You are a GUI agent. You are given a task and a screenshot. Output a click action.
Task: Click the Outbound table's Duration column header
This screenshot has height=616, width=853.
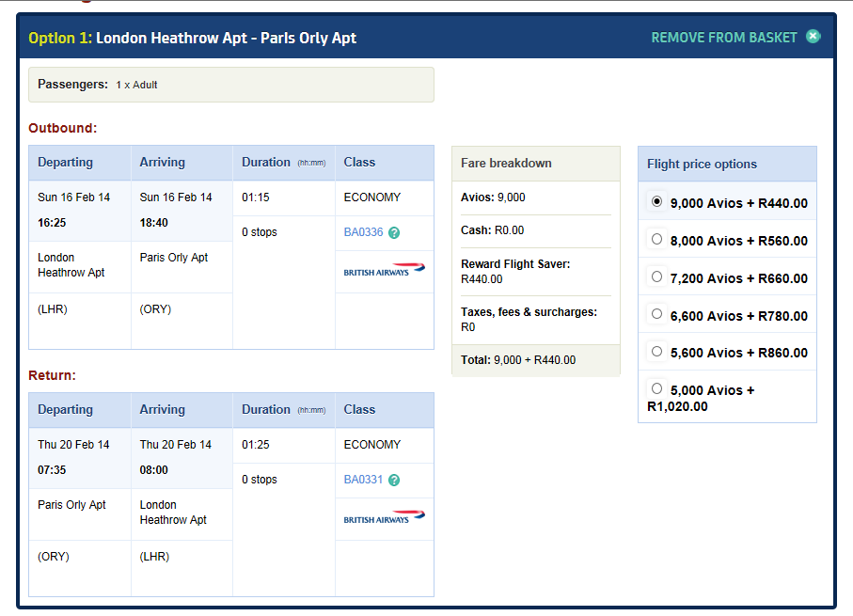click(284, 163)
